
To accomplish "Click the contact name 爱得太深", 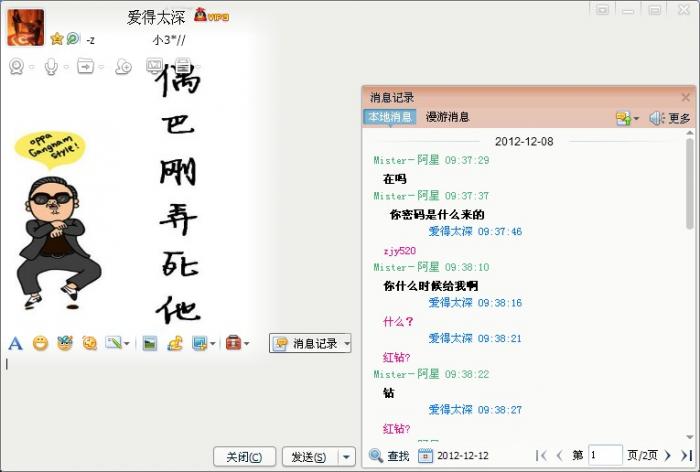I will (x=156, y=17).
